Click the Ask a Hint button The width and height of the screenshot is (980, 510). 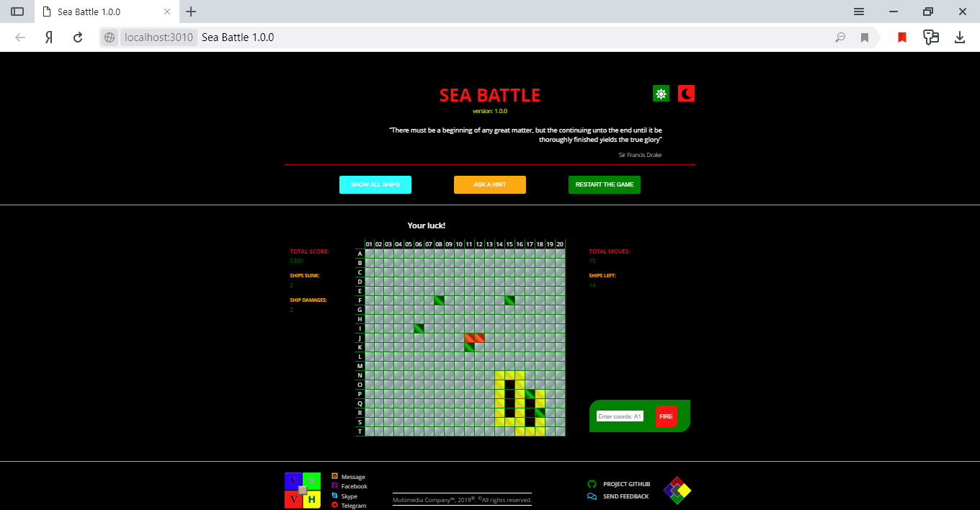coord(490,184)
